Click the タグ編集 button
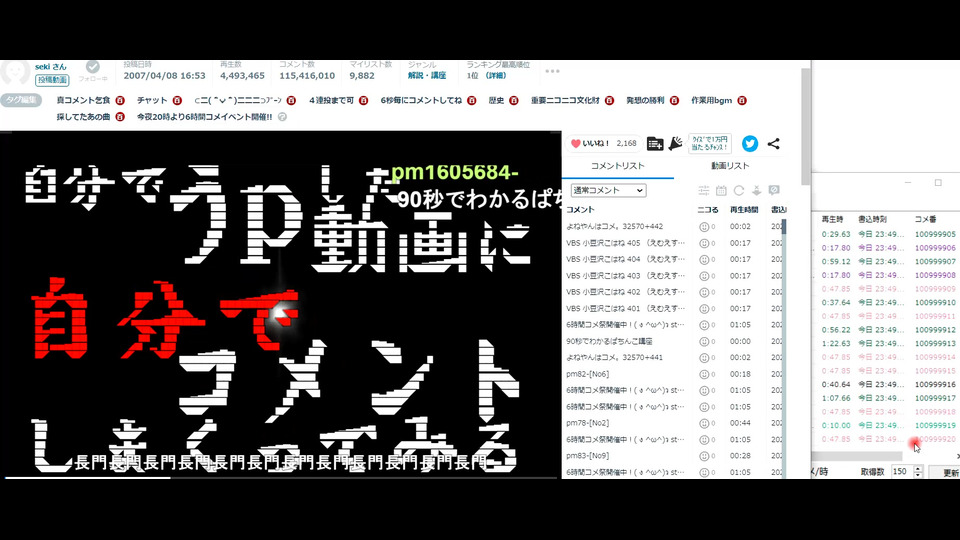 [x=21, y=100]
